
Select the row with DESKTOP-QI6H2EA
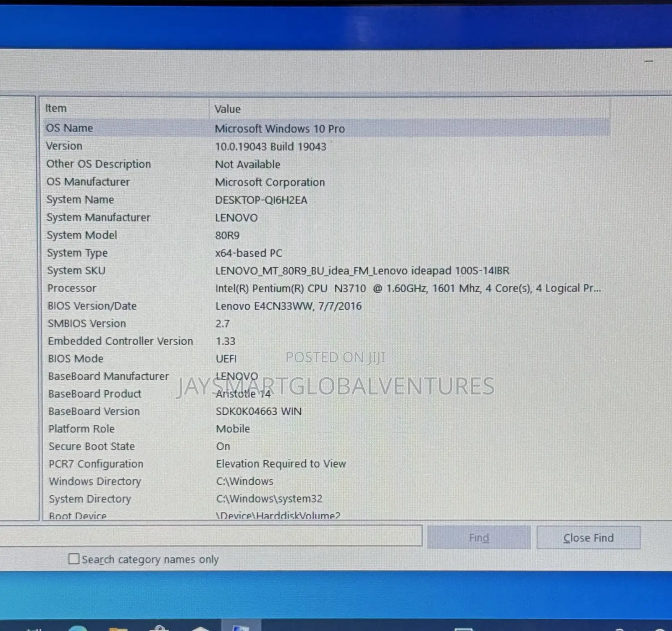click(326, 200)
